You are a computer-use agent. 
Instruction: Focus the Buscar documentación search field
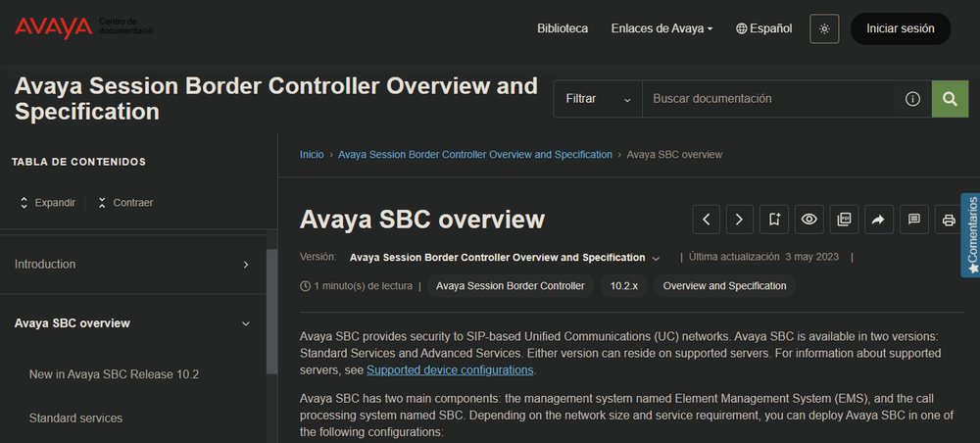click(772, 99)
